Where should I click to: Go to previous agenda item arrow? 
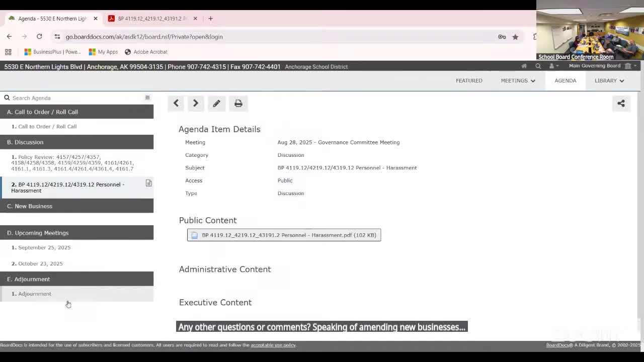[x=176, y=104]
